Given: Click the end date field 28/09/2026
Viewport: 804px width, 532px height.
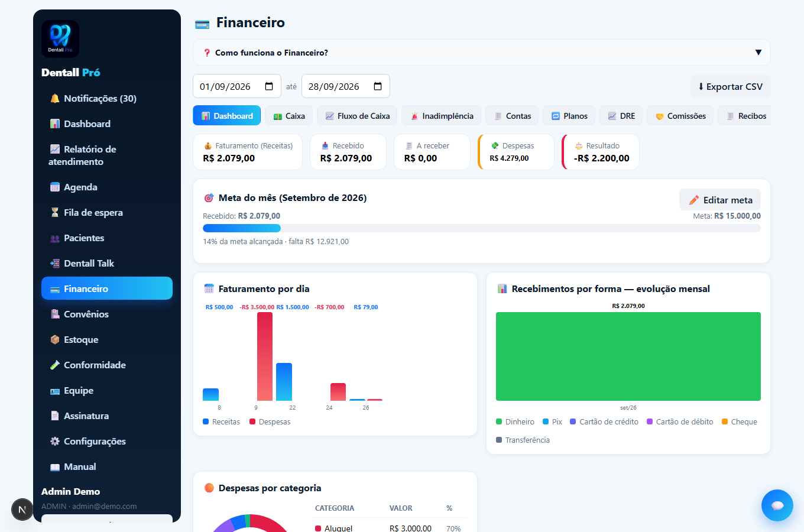Looking at the screenshot, I should pos(346,86).
